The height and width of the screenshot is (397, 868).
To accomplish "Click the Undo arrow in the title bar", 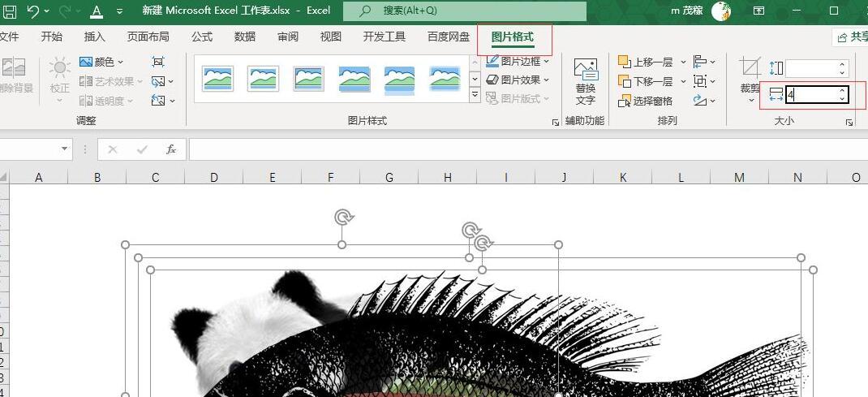I will point(33,11).
